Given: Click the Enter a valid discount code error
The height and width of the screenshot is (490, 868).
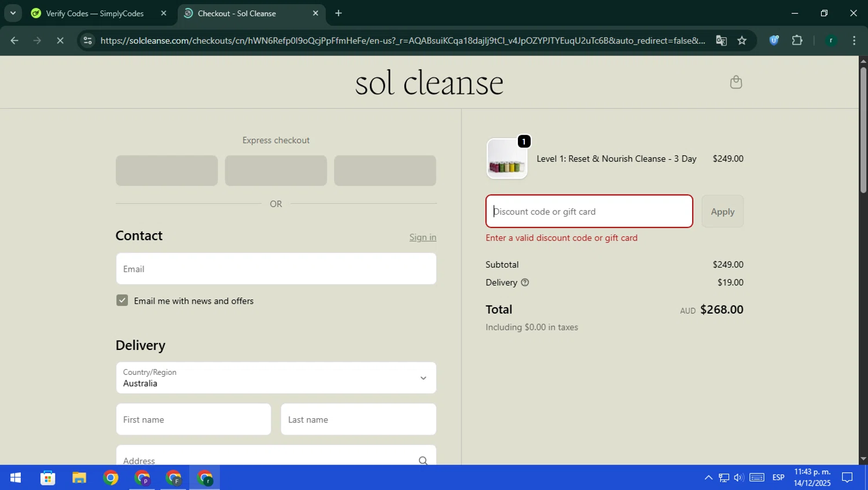Looking at the screenshot, I should (x=561, y=238).
